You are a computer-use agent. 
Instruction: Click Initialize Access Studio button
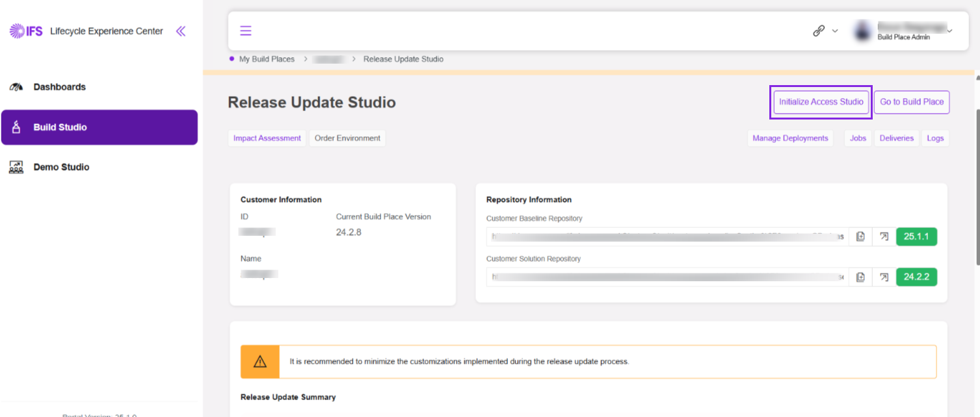click(x=821, y=102)
